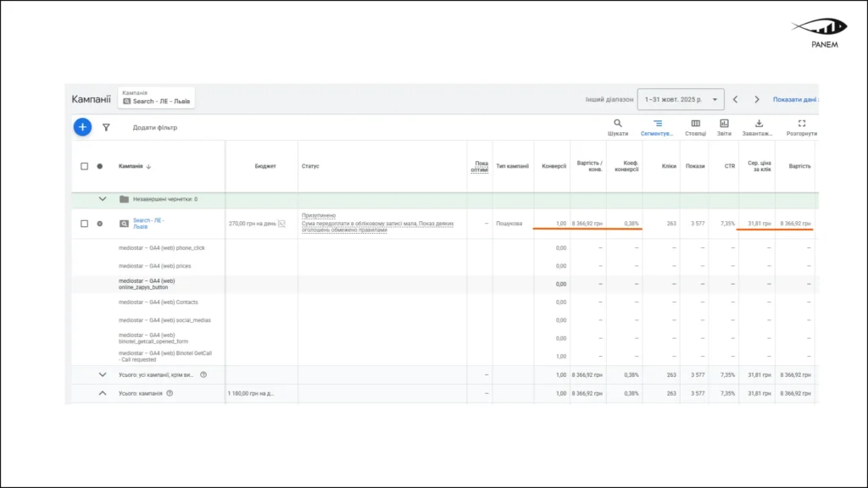Click the PANEM logo
868x488 pixels.
click(820, 33)
